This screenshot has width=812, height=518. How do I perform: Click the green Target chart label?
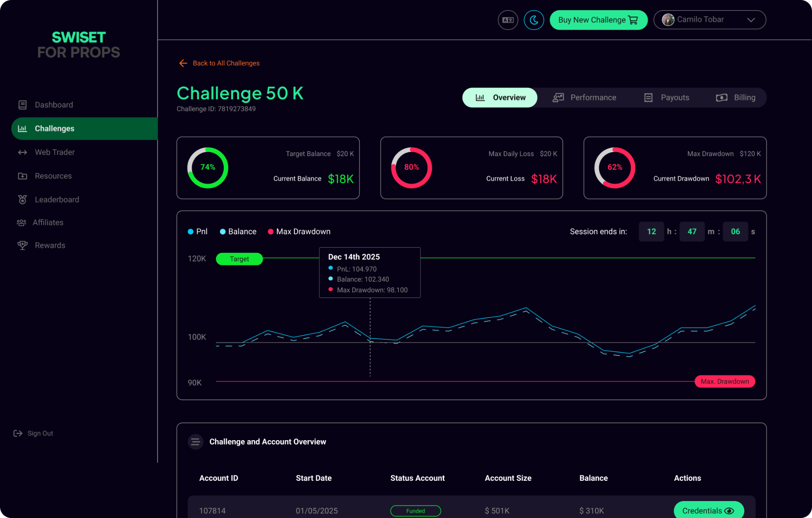pos(239,259)
